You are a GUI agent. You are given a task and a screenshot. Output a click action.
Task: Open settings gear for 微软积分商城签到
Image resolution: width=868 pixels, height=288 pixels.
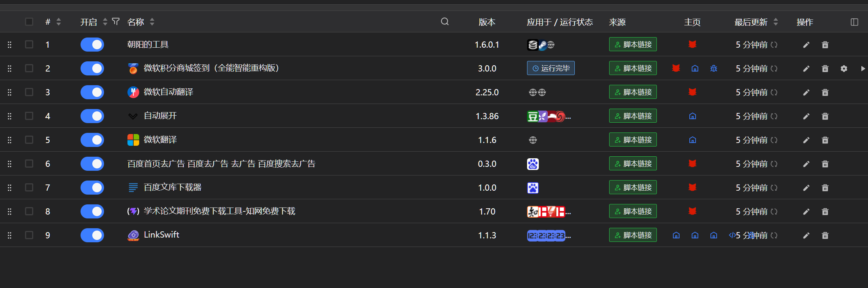click(844, 69)
